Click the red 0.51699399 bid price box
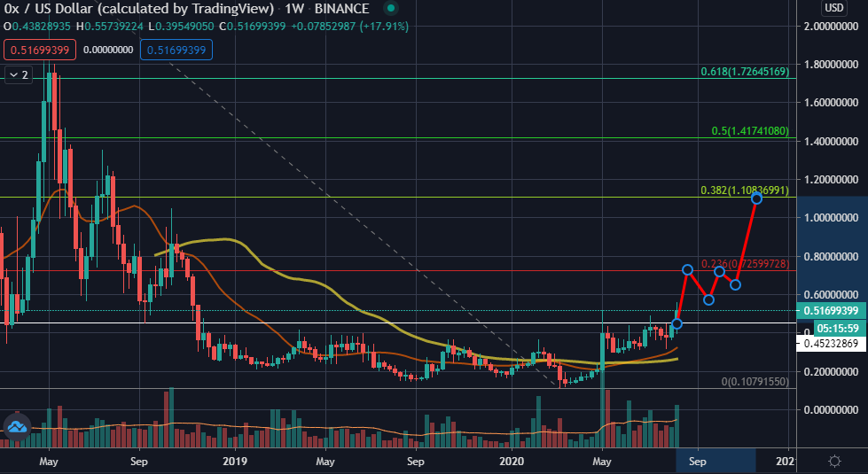Screen dimensions: 868x474 point(40,50)
